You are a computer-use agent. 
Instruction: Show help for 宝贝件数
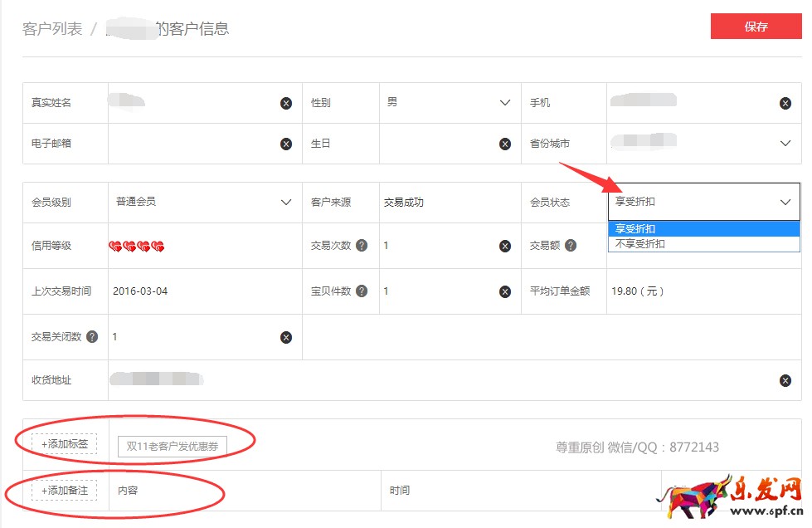pyautogui.click(x=362, y=291)
